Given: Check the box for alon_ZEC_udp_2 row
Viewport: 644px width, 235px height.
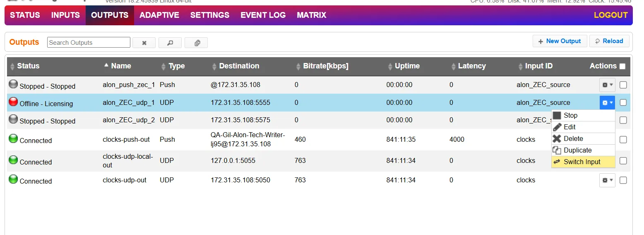Looking at the screenshot, I should (623, 120).
